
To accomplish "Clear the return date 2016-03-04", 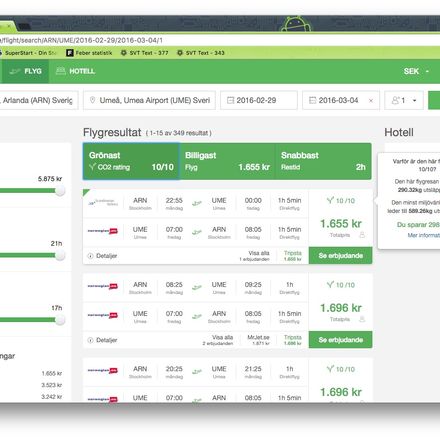I will pyautogui.click(x=371, y=101).
